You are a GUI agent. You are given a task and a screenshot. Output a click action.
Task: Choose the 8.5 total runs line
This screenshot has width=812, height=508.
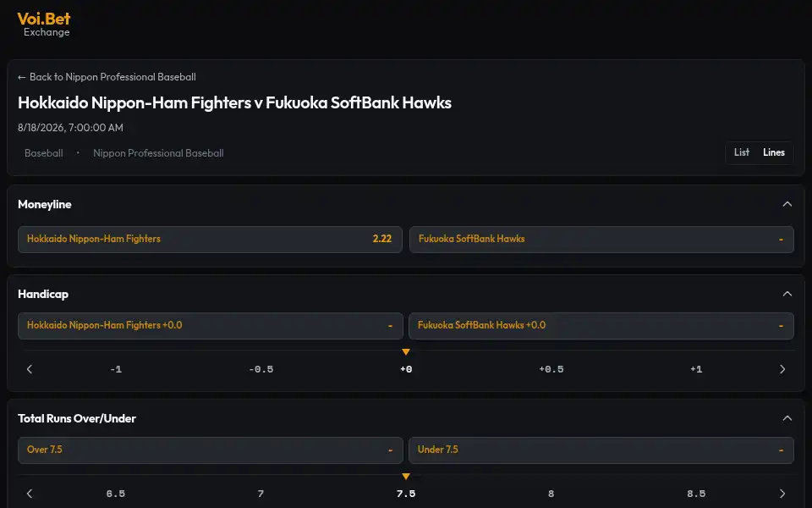click(696, 494)
